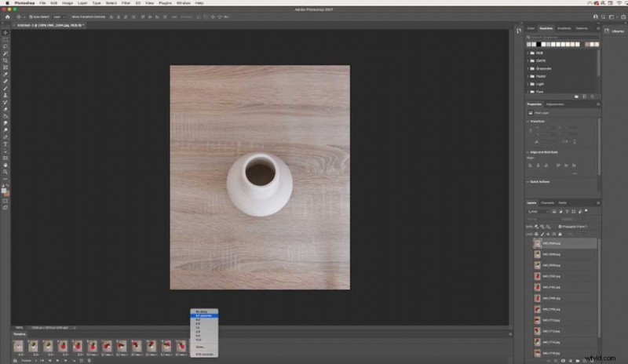Select the Eraser tool
The height and width of the screenshot is (364, 628).
tap(5, 109)
